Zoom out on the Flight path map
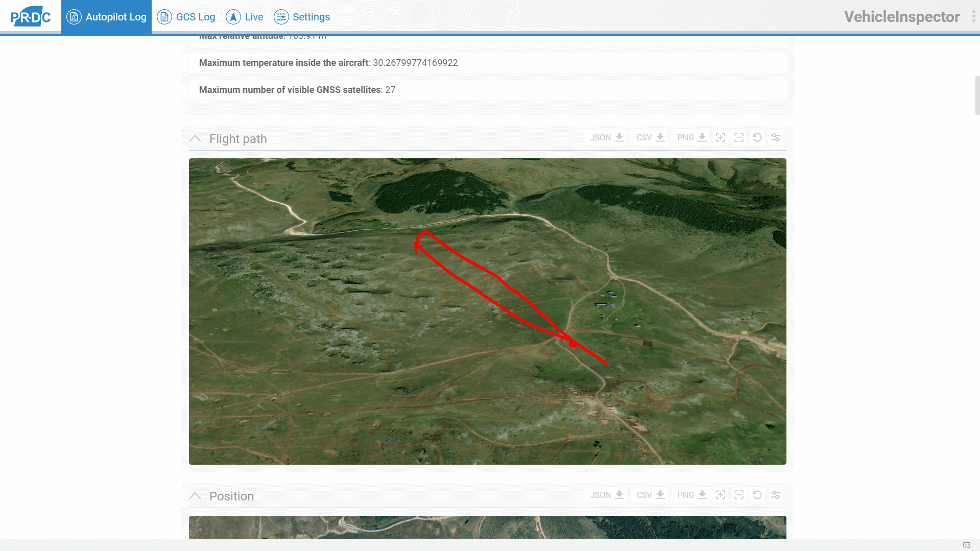 [738, 138]
